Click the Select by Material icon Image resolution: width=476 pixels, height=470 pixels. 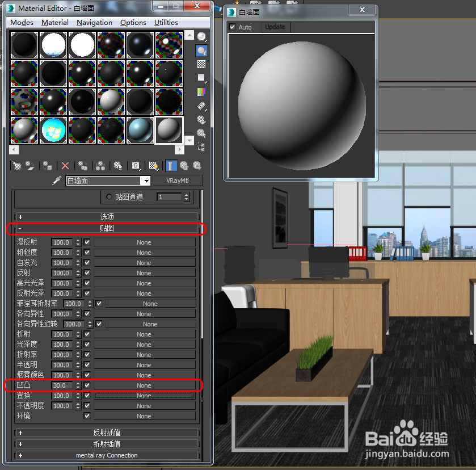coord(201,133)
